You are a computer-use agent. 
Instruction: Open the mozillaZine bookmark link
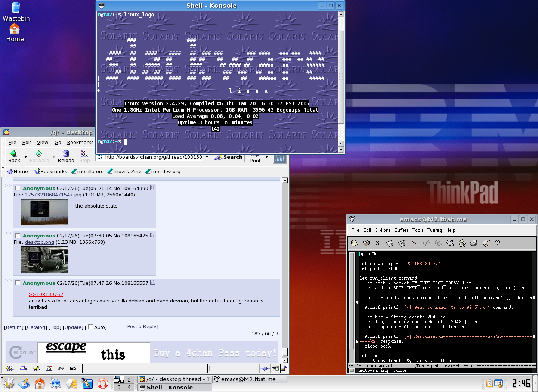[124, 172]
